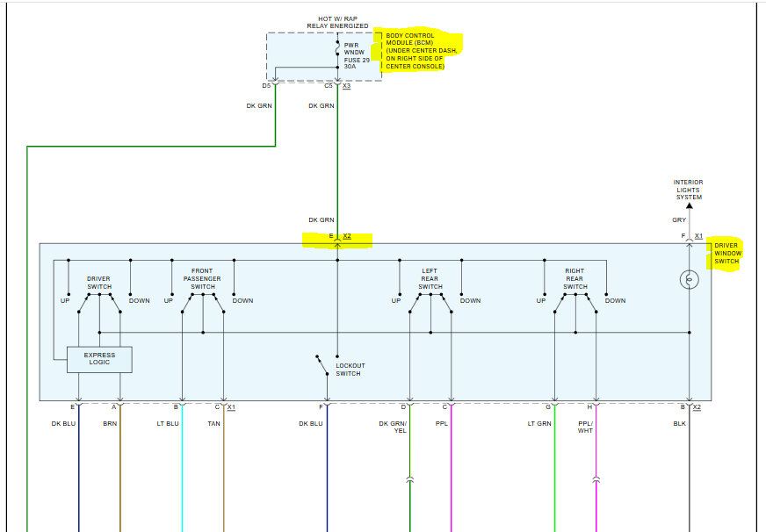Screen dimensions: 766x532
Task: Select the PPL/WHT wire label
Action: [585, 427]
